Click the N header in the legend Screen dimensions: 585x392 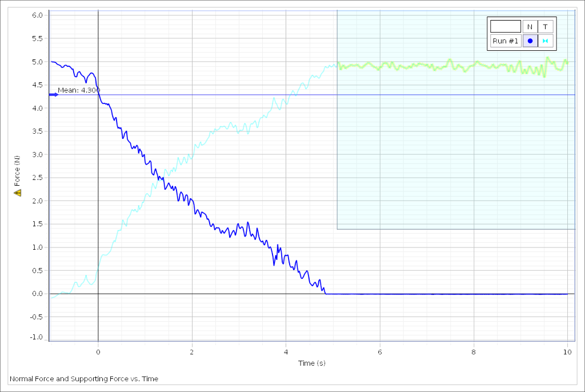tap(529, 26)
